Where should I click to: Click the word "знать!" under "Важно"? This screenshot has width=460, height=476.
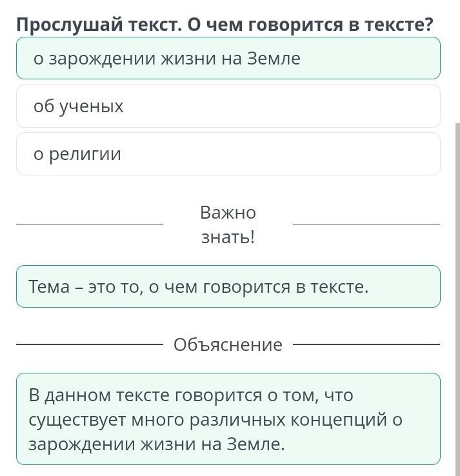click(228, 237)
